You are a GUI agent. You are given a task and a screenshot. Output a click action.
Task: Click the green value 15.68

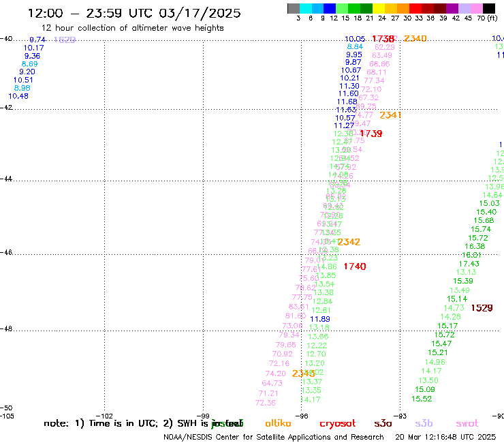click(484, 220)
